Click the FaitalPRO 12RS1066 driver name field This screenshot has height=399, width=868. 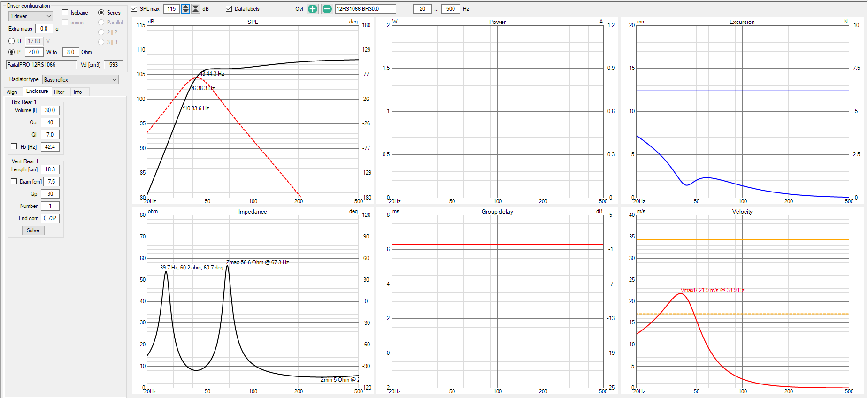41,65
